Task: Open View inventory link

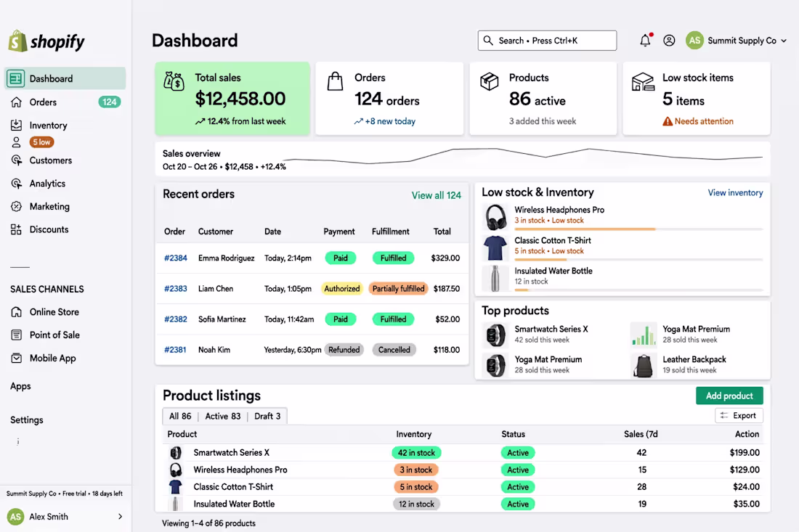Action: click(735, 193)
